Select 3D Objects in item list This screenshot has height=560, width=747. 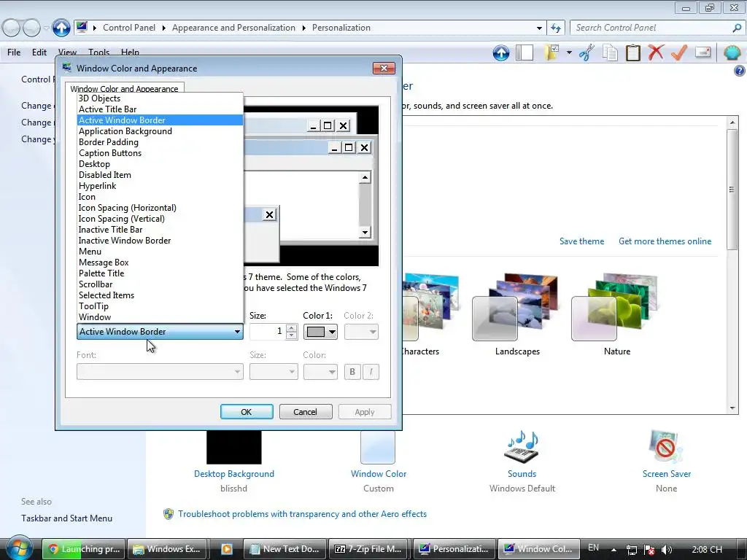160,98
